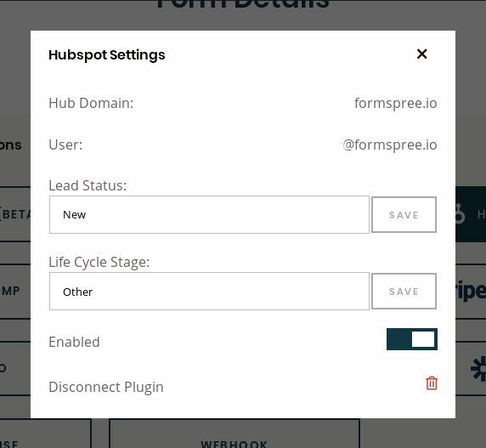Click the Zapier asterisk icon tile
The width and height of the screenshot is (486, 448).
tap(471, 368)
